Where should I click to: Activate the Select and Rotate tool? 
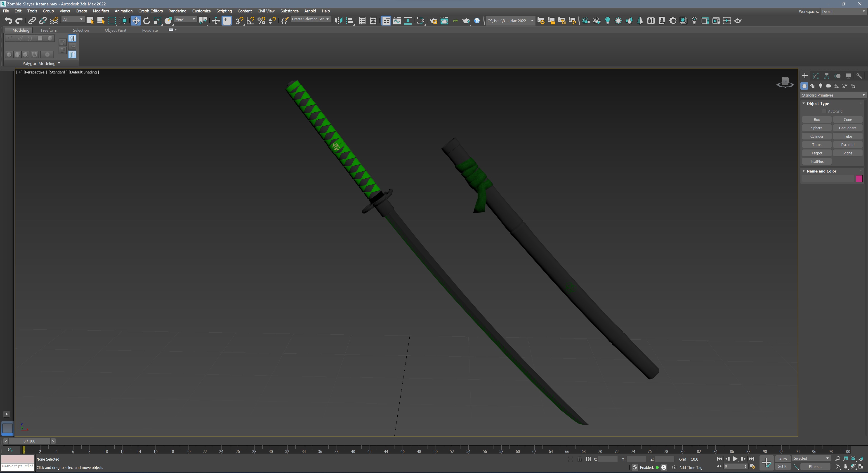click(x=146, y=21)
